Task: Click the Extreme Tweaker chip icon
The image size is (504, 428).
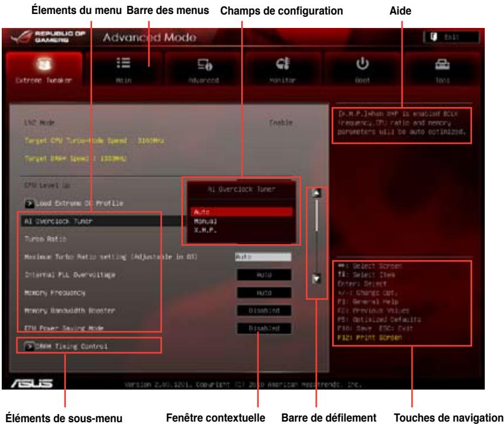Action: (44, 64)
